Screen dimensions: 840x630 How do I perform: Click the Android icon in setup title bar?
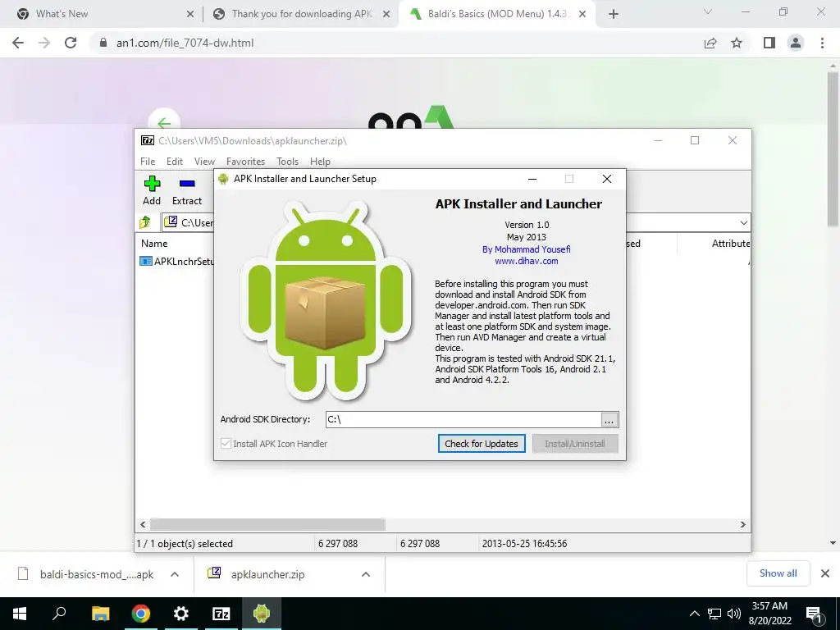223,179
